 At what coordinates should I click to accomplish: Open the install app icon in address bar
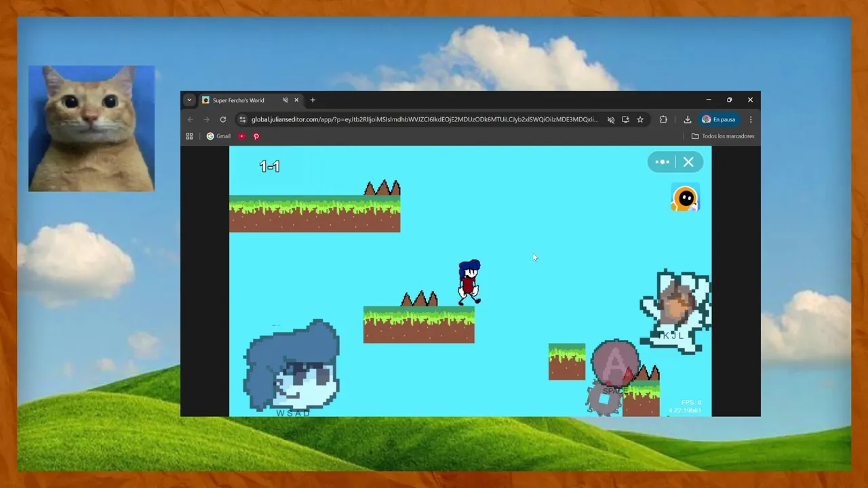coord(625,119)
